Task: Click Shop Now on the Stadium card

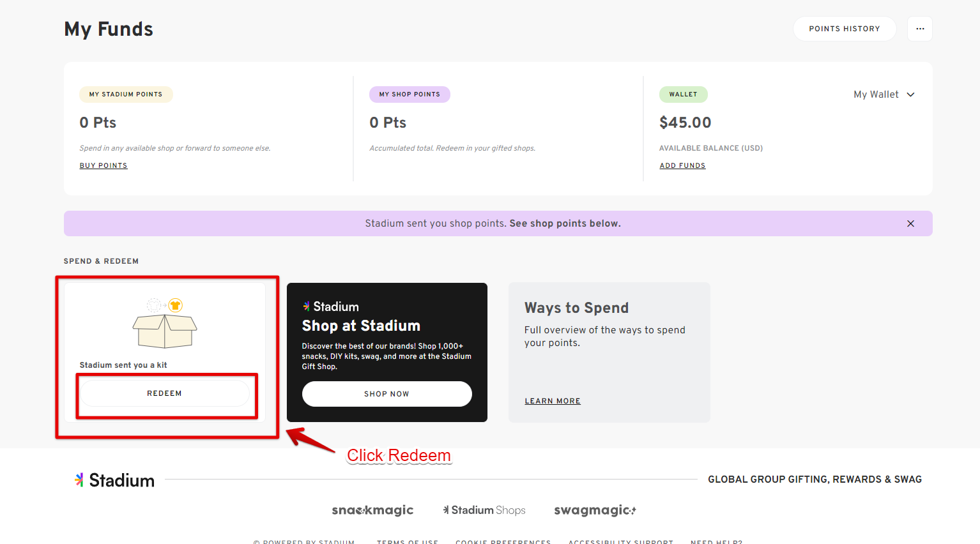Action: point(387,394)
